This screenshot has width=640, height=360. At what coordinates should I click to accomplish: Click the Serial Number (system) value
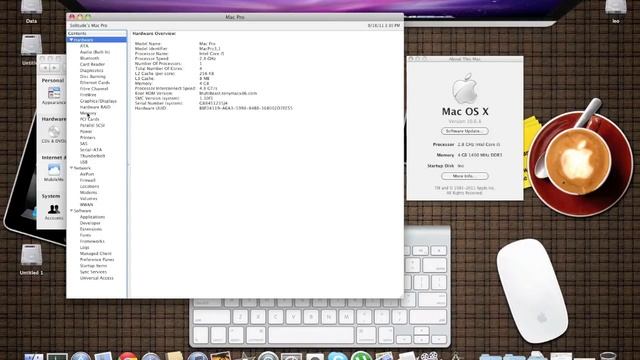pyautogui.click(x=213, y=103)
